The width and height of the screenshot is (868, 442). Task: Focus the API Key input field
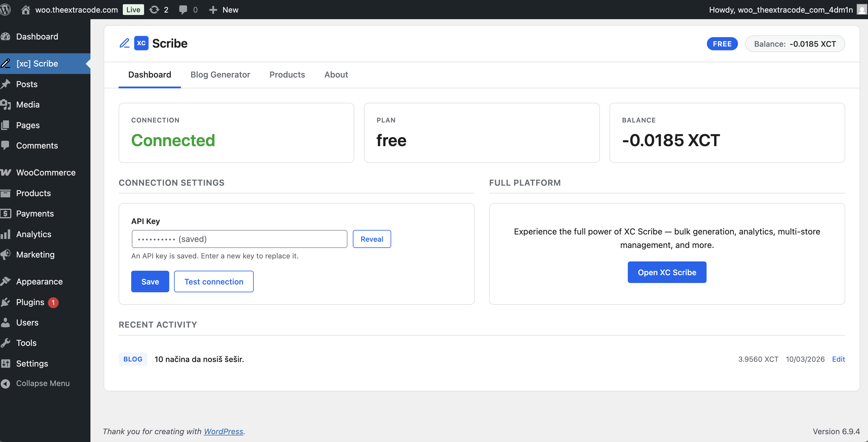click(x=239, y=239)
